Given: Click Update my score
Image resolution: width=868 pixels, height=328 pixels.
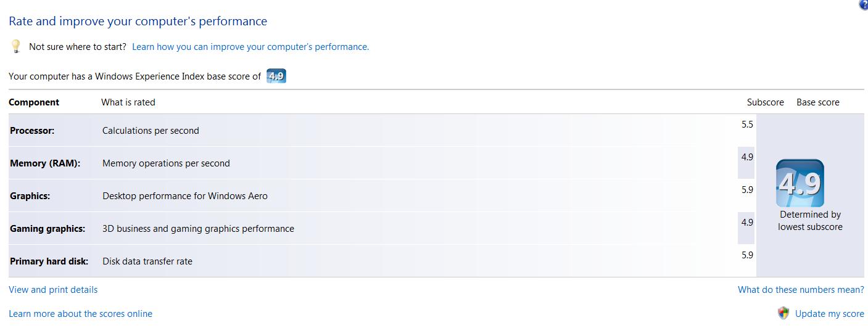Looking at the screenshot, I should click(x=830, y=314).
